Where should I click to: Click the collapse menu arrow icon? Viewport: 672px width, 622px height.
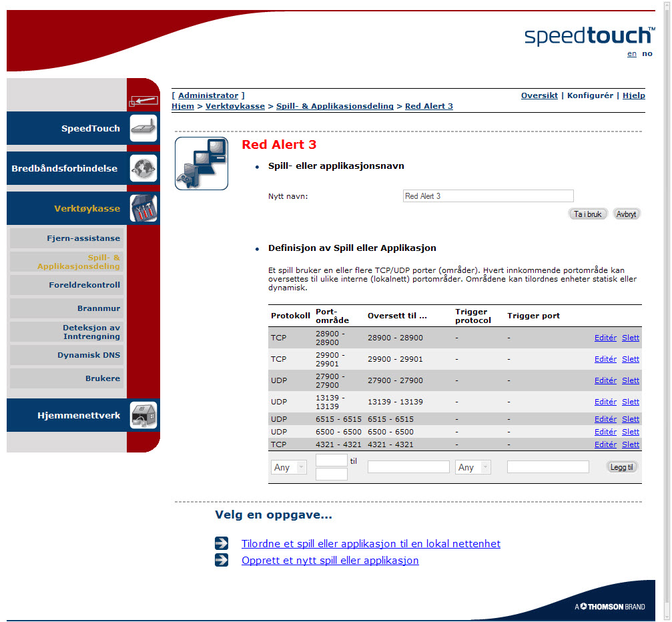coord(143,101)
